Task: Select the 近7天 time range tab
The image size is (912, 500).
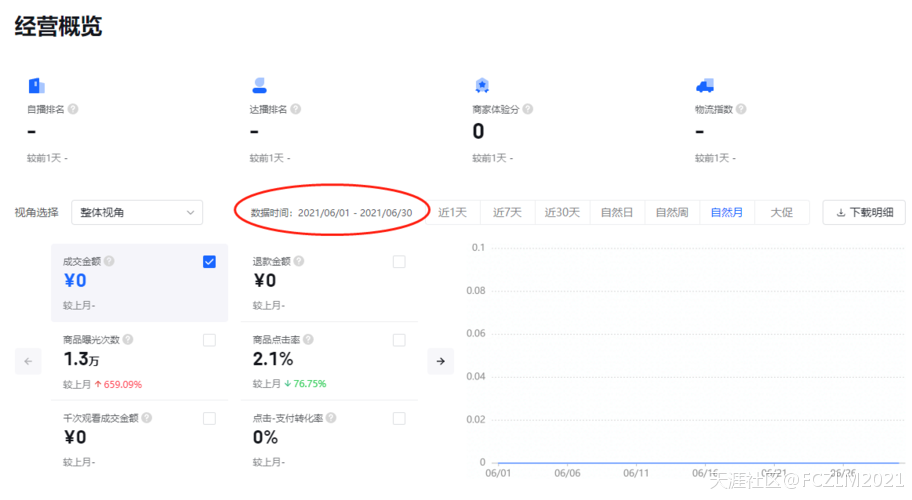Action: pos(507,212)
